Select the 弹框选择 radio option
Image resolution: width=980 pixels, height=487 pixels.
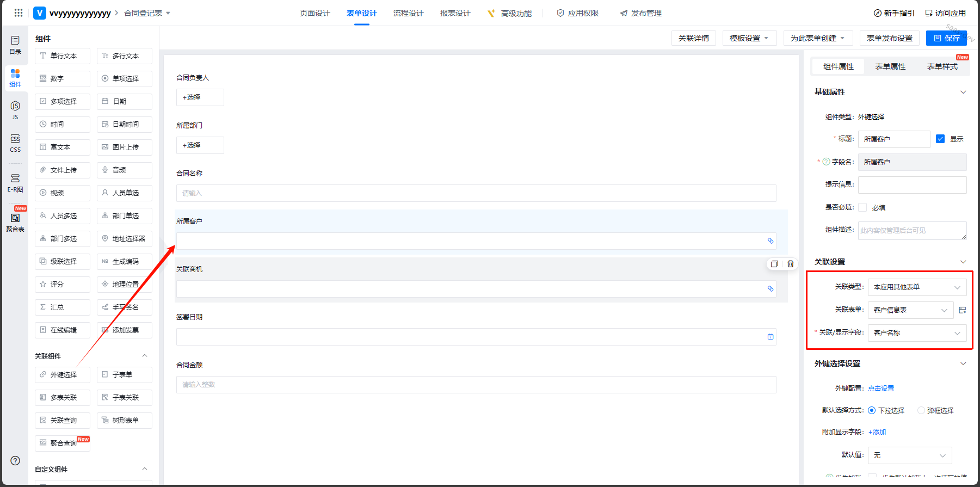(921, 410)
